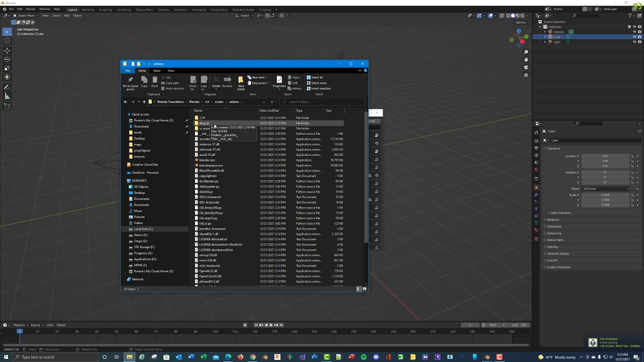Click Select all in Explorer ribbon
This screenshot has width=644, height=362.
[315, 77]
